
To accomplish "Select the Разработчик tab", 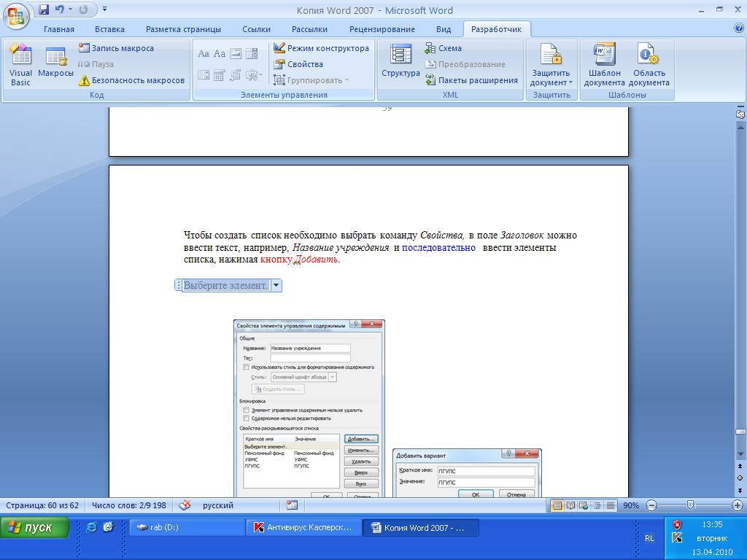I will (x=496, y=29).
